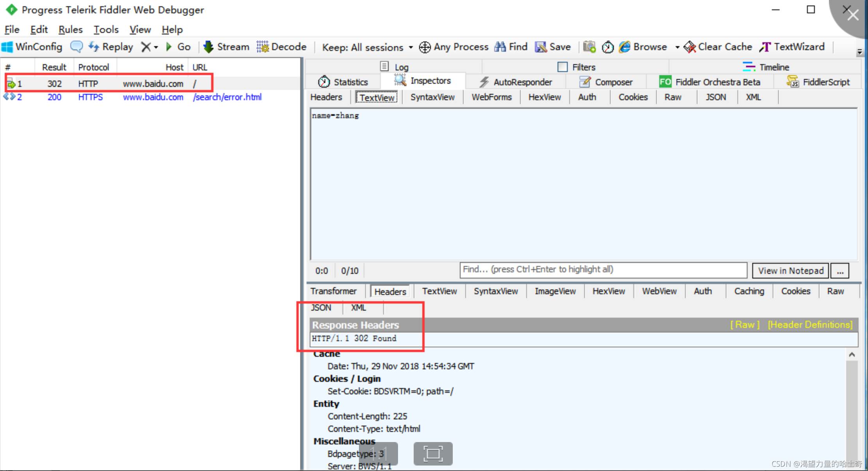This screenshot has height=471, width=868.
Task: Open the Timeline tab
Action: [766, 67]
